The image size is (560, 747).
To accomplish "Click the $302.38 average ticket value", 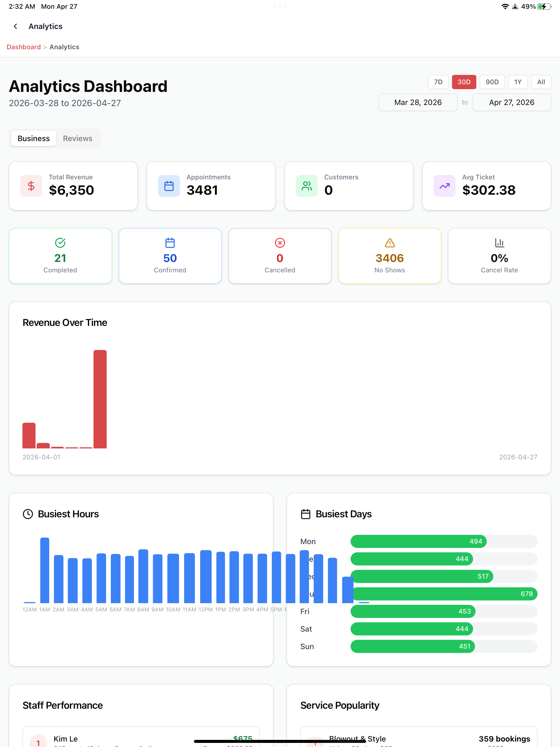I will pyautogui.click(x=489, y=190).
